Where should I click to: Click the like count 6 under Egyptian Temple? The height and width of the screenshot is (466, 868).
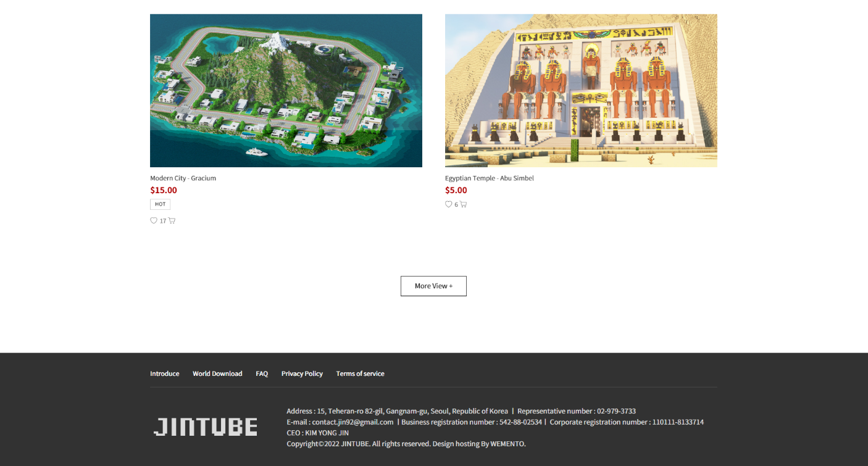pyautogui.click(x=456, y=205)
